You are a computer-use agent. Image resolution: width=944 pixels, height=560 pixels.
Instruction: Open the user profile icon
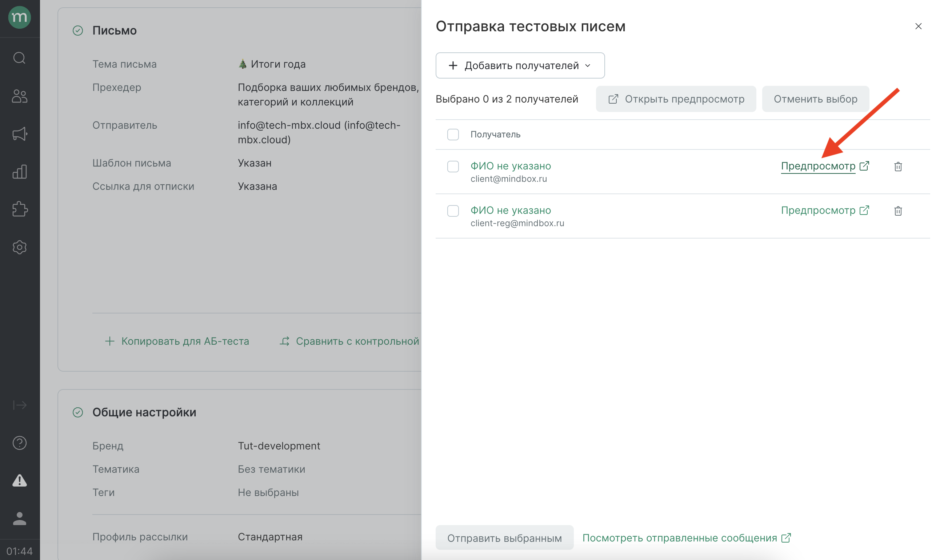20,519
